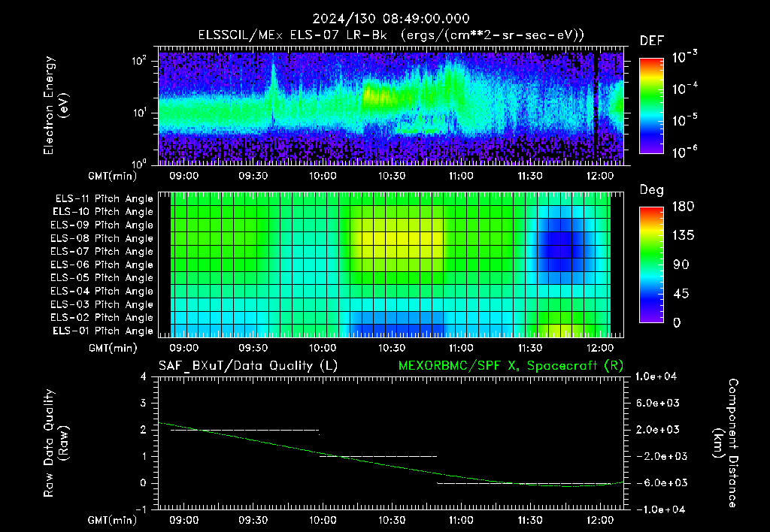Select the ELS-03 Pitch Angle row label
This screenshot has height=532, width=770.
102,304
